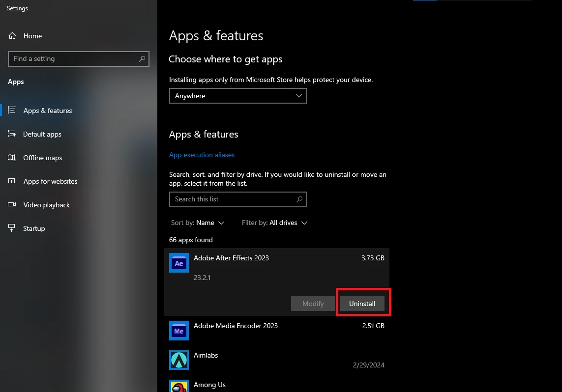Select Adobe Media Encoder 2023 entry

pyautogui.click(x=277, y=331)
